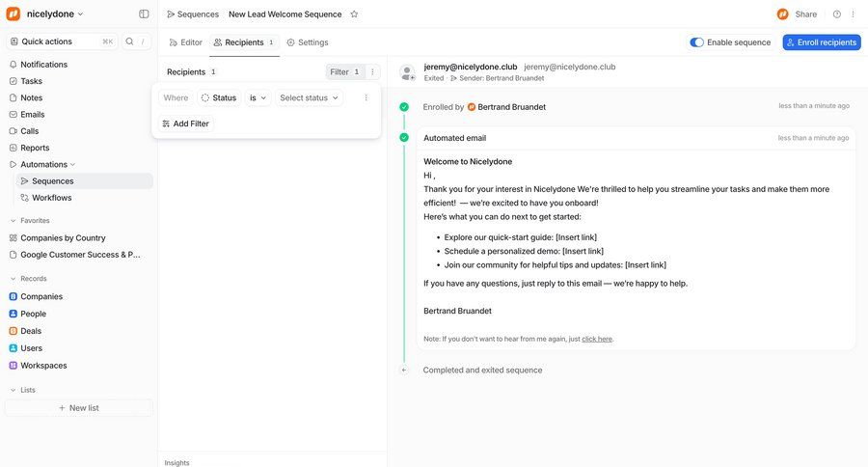This screenshot has width=868, height=467.
Task: Click the 'click here' unsubscribe link
Action: click(x=597, y=339)
